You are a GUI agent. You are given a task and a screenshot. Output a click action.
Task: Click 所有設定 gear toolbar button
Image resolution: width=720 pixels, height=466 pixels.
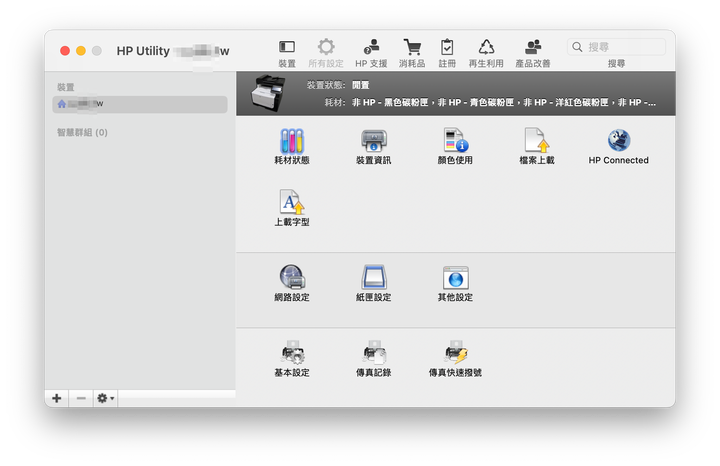326,53
